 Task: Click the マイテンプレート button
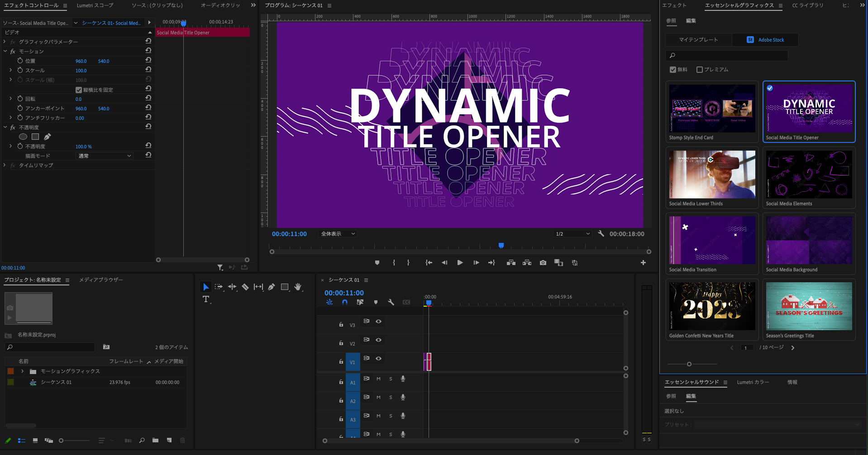click(698, 40)
